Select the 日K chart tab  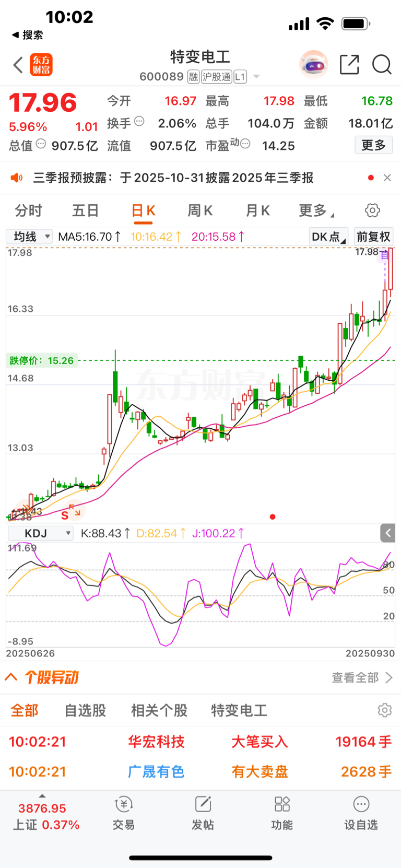click(143, 210)
